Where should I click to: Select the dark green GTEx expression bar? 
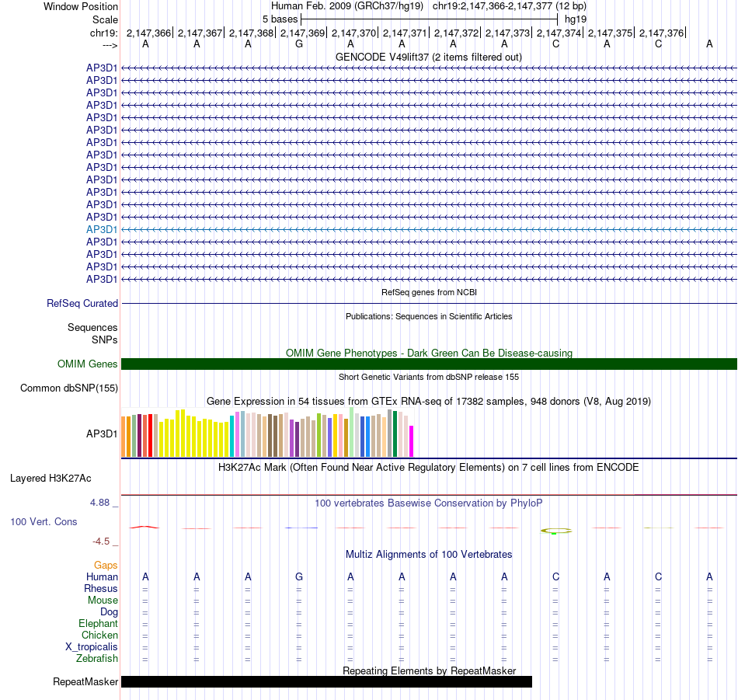pos(395,434)
